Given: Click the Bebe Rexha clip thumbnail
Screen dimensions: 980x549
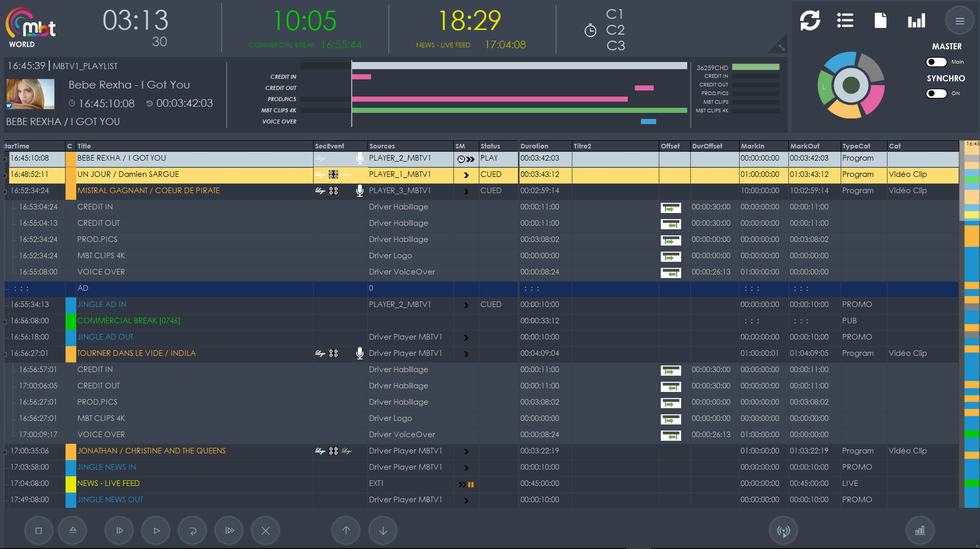Looking at the screenshot, I should (x=30, y=94).
